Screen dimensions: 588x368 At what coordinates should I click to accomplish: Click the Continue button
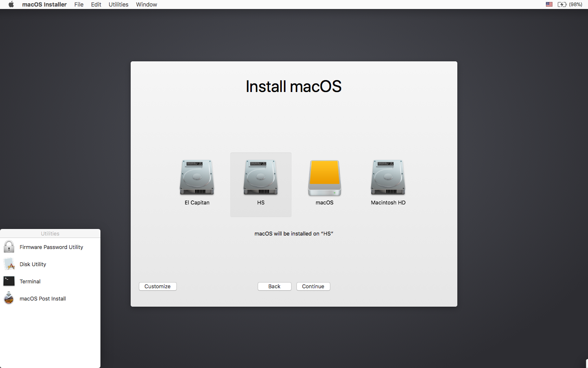(x=313, y=286)
